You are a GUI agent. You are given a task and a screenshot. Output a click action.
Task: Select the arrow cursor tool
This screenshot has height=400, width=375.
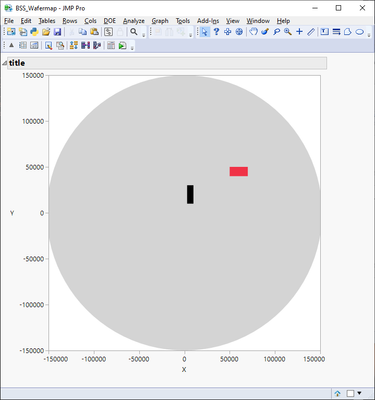tap(204, 32)
